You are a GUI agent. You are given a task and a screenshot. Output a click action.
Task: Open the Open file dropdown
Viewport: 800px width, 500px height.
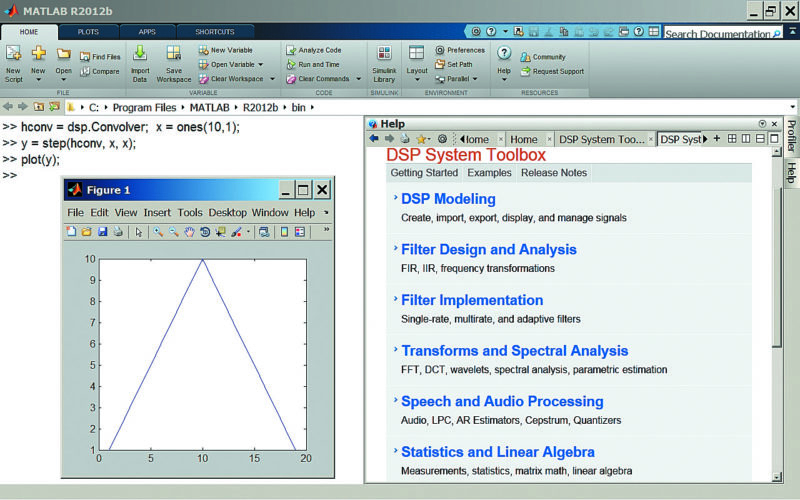pyautogui.click(x=64, y=80)
